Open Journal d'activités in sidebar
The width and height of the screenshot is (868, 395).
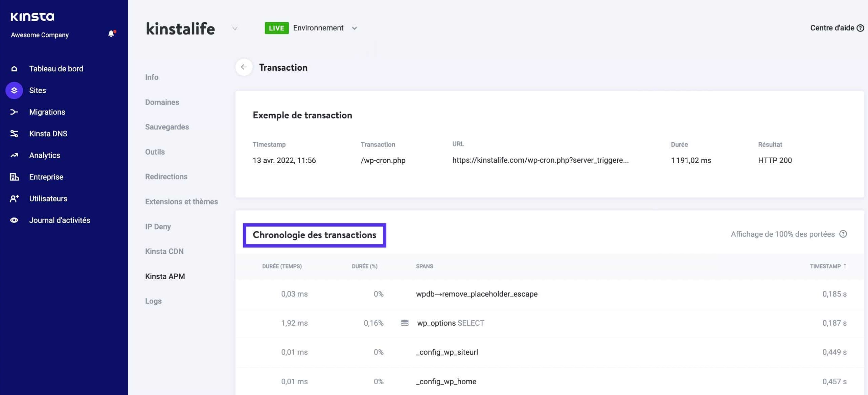[x=60, y=220]
